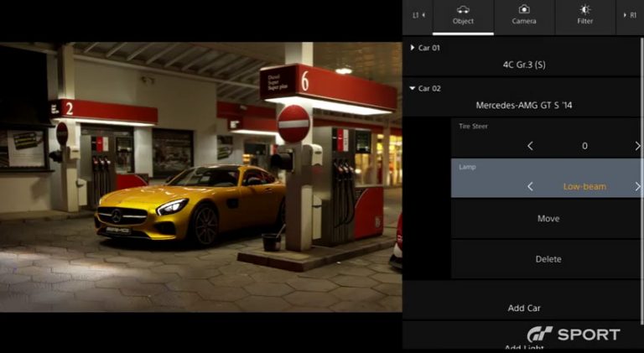The height and width of the screenshot is (353, 644).
Task: Decrease Tire Steer with left arrow
Action: 530,146
